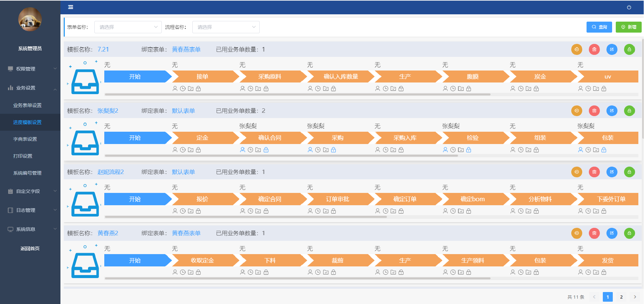Click the blue edit button for 张梨梨2 template

[x=611, y=111]
